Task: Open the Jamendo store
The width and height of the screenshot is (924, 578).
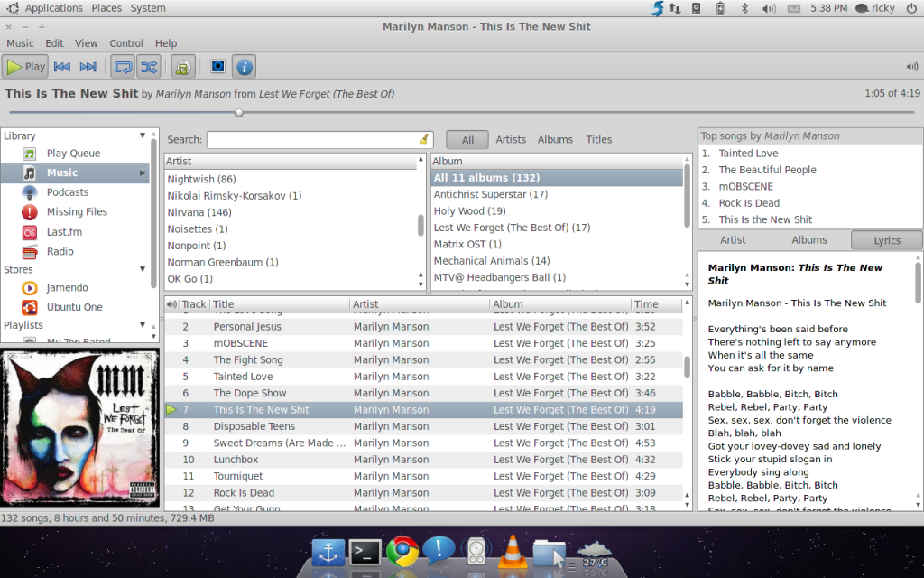Action: pyautogui.click(x=68, y=288)
